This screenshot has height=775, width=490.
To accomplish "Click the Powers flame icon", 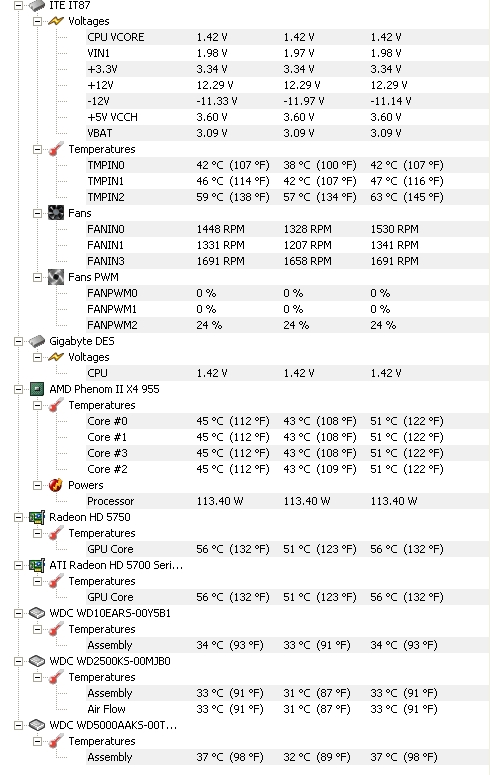I will pyautogui.click(x=56, y=485).
